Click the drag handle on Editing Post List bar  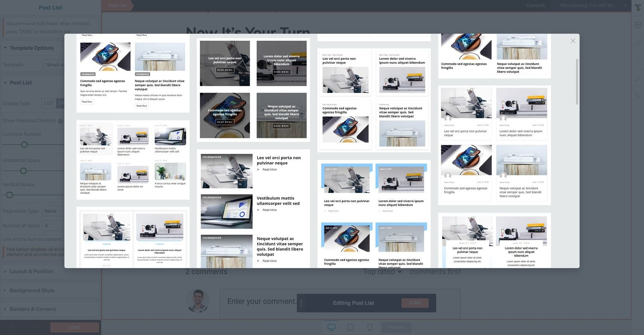tap(301, 303)
